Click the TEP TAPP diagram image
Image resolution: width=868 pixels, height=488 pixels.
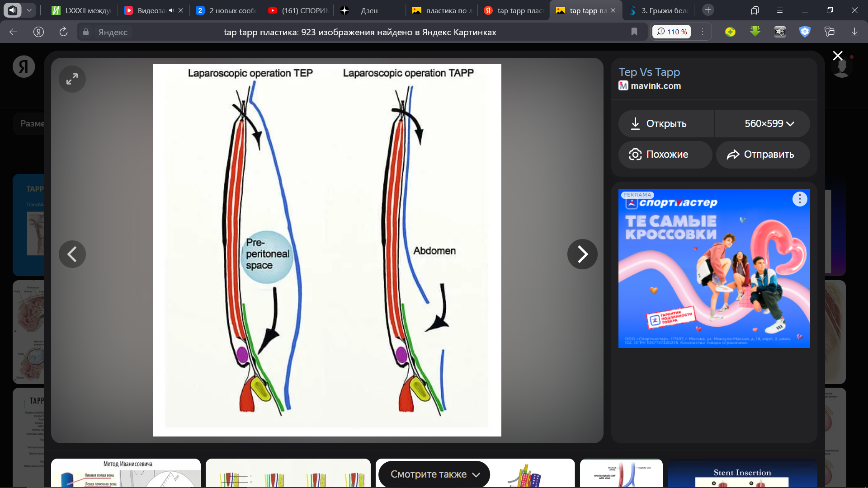pos(327,250)
